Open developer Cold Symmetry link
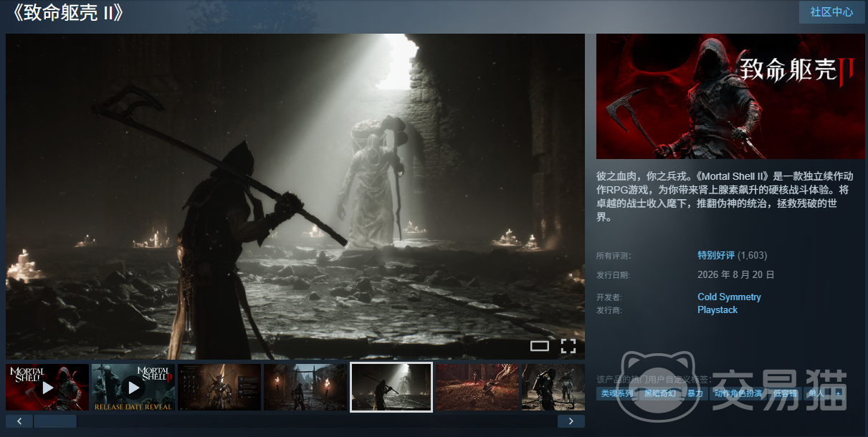 [x=729, y=297]
